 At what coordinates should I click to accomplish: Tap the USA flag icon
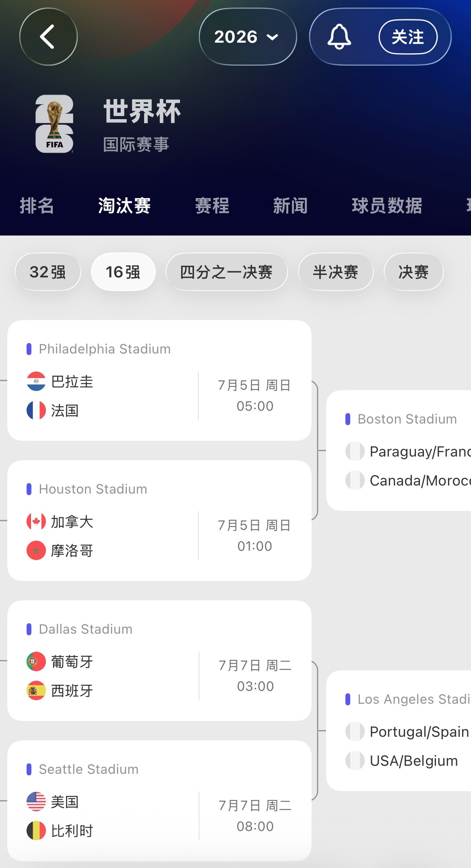[x=36, y=802]
